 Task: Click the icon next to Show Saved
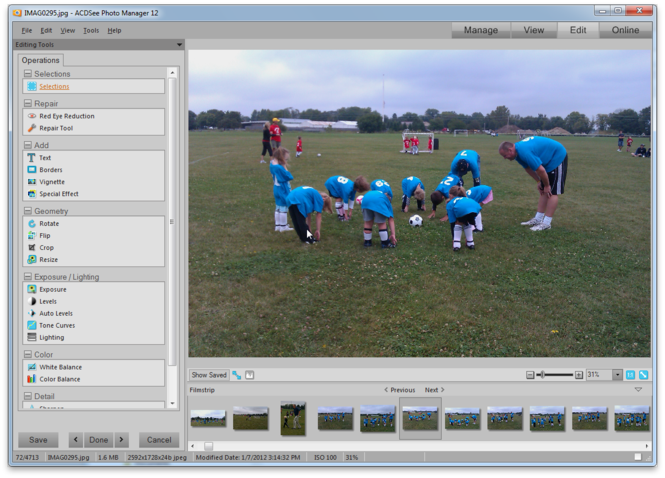(237, 375)
